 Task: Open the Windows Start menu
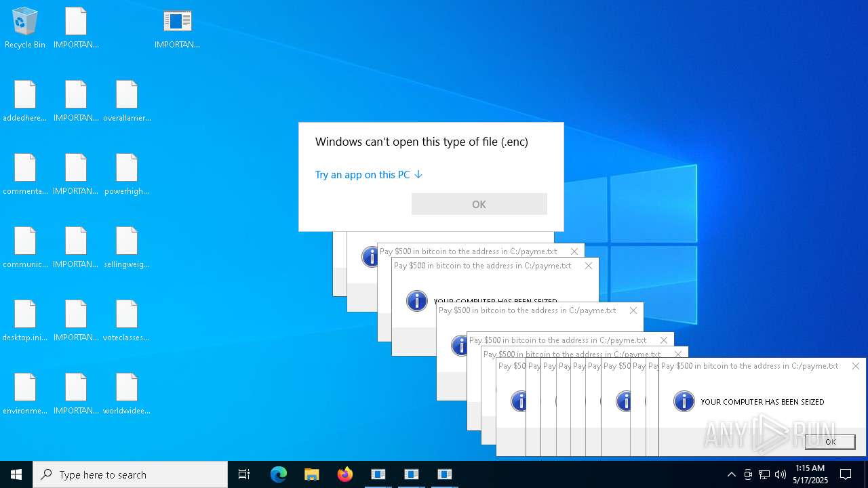16,474
